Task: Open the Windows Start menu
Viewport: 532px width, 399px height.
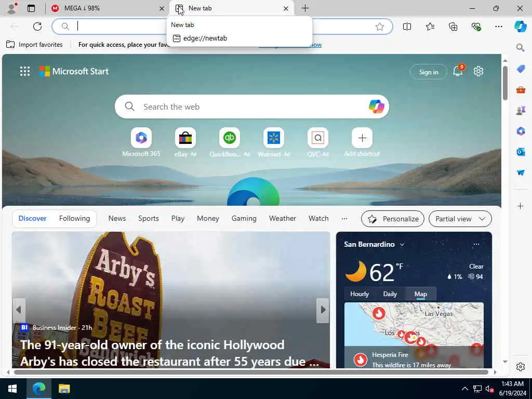Action: [12, 389]
